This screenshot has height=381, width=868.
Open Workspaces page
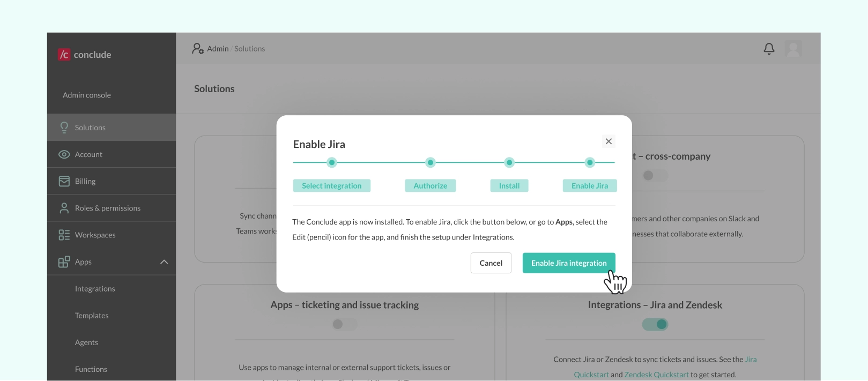112,235
